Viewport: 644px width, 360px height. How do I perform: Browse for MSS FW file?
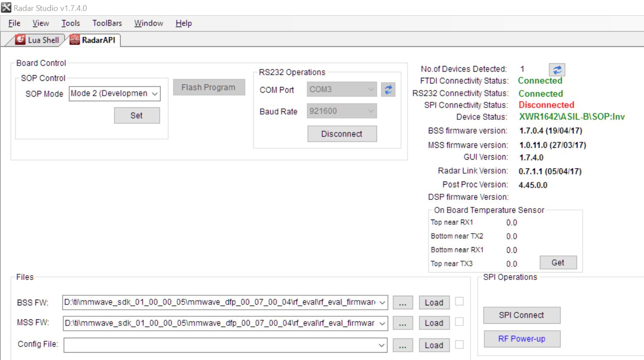(403, 323)
